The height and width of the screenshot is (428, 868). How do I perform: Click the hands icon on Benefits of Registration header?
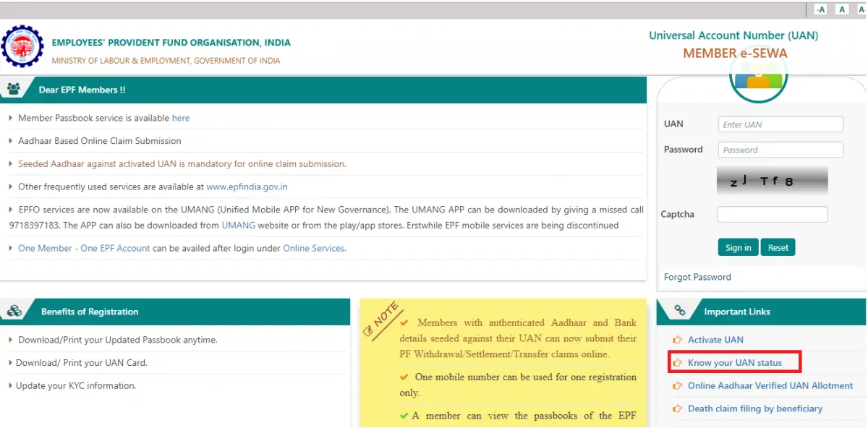15,311
